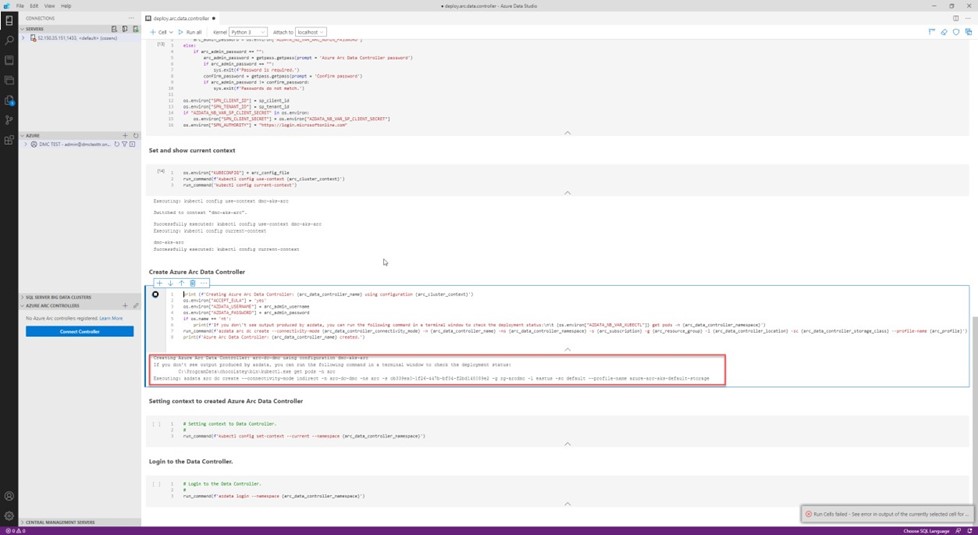Click Collapse Cells icon in notebook toolbar
Viewport: 978px width, 535px height.
point(932,32)
